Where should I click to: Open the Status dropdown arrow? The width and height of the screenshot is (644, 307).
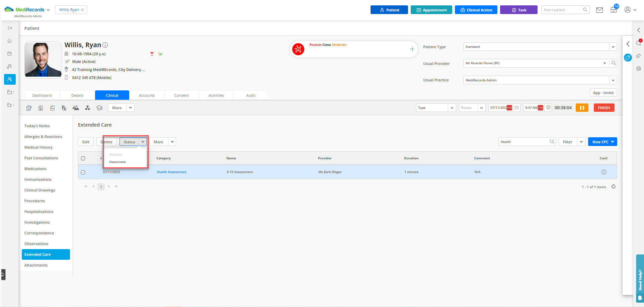[x=143, y=142]
